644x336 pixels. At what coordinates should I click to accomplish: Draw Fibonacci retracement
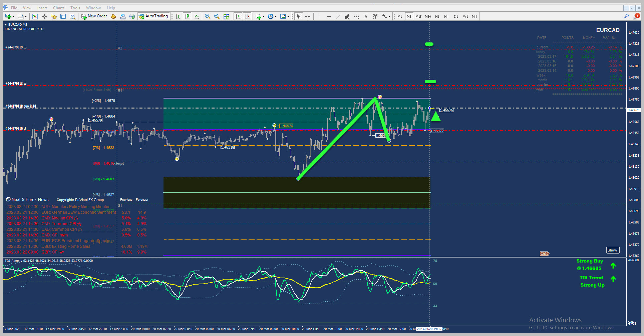pos(357,16)
